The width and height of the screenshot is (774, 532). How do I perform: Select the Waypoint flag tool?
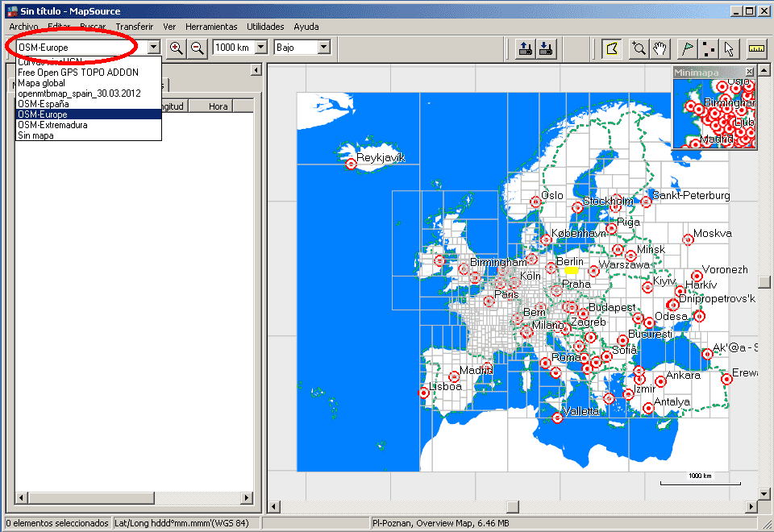(x=687, y=48)
